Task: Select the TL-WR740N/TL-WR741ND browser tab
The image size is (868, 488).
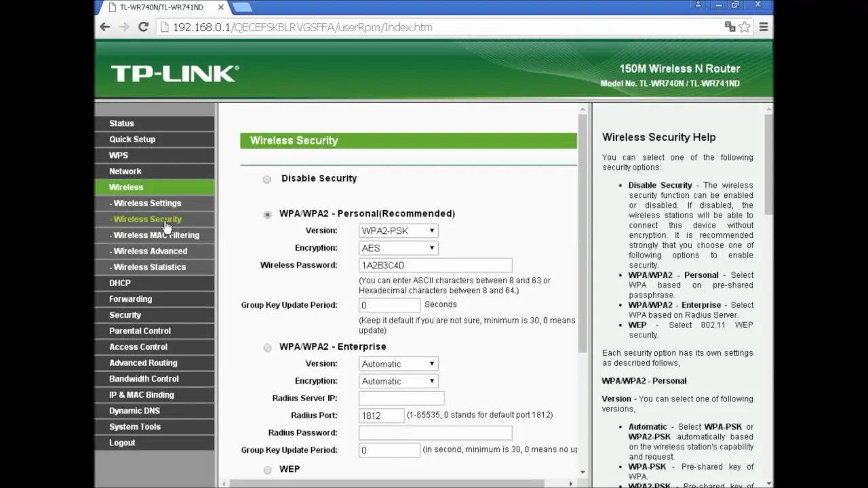Action: coord(160,7)
